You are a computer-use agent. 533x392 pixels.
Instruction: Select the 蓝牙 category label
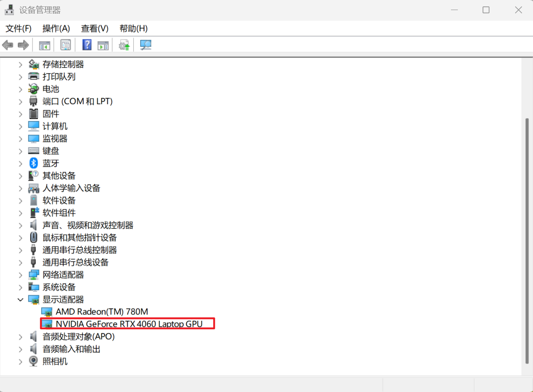(51, 163)
